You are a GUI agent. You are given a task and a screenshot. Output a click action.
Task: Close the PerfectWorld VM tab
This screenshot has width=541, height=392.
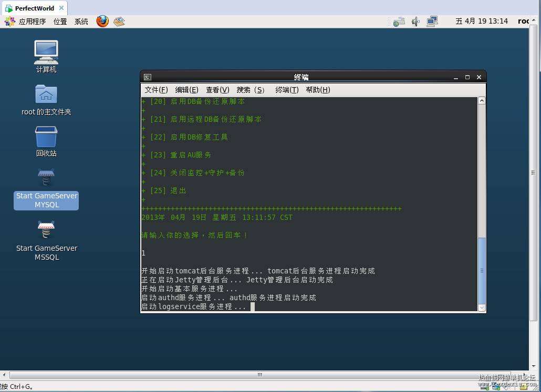(x=61, y=8)
